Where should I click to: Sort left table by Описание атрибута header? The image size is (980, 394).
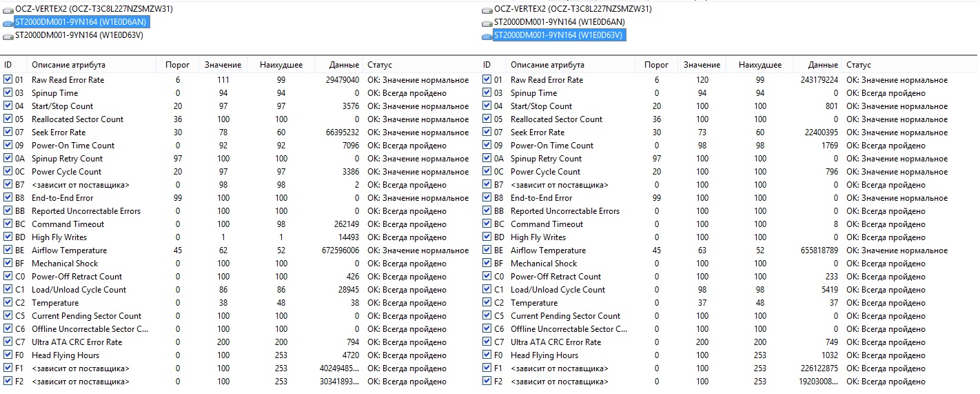click(68, 65)
